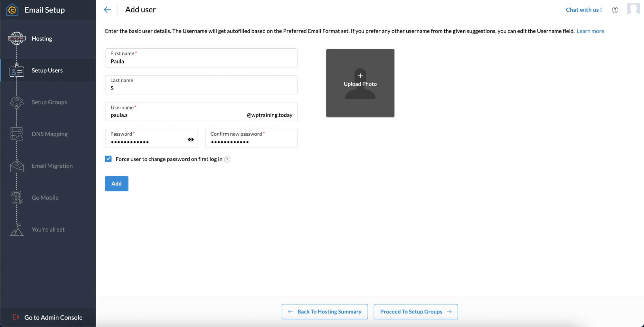This screenshot has width=644, height=327.
Task: Go back using the arrow icon
Action: 107,10
